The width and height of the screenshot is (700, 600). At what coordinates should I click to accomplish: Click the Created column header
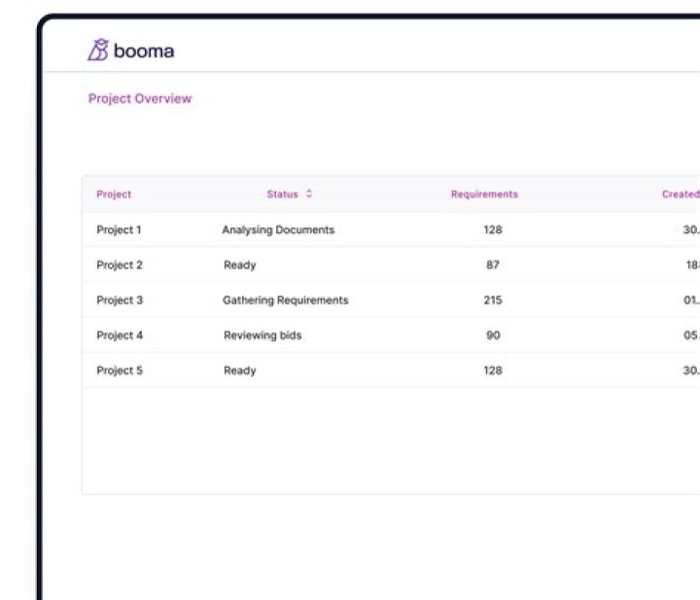(x=680, y=194)
